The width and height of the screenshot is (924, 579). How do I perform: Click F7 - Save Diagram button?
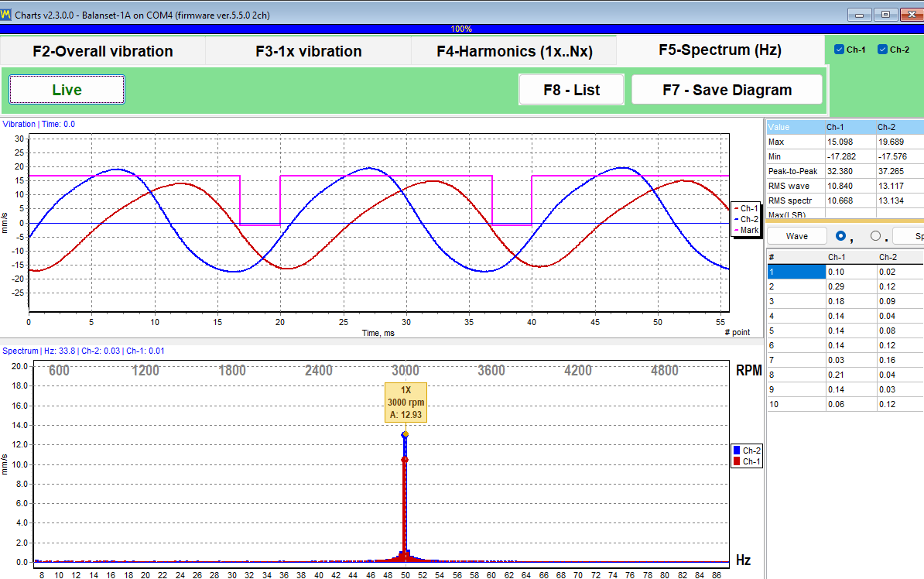[727, 90]
